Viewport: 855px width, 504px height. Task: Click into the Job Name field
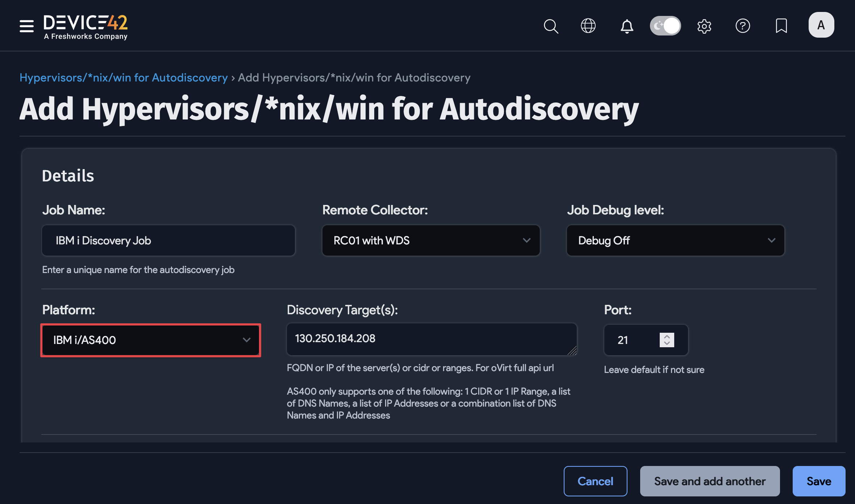[x=168, y=240]
